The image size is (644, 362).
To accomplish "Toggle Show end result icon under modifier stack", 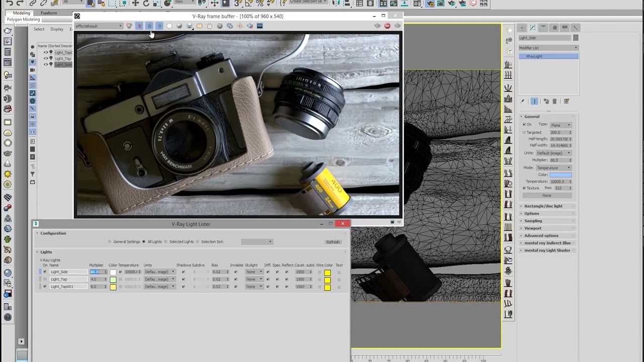I will click(534, 101).
